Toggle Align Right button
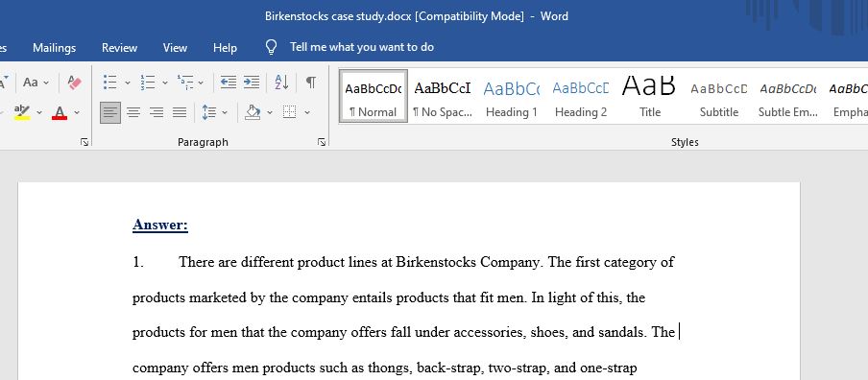Image resolution: width=868 pixels, height=380 pixels. tap(157, 113)
